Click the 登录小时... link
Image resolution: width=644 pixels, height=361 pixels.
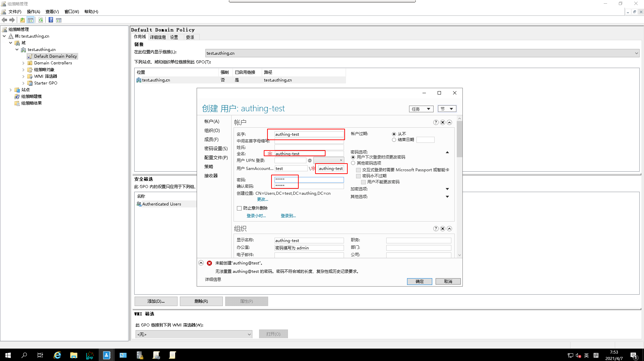(256, 216)
